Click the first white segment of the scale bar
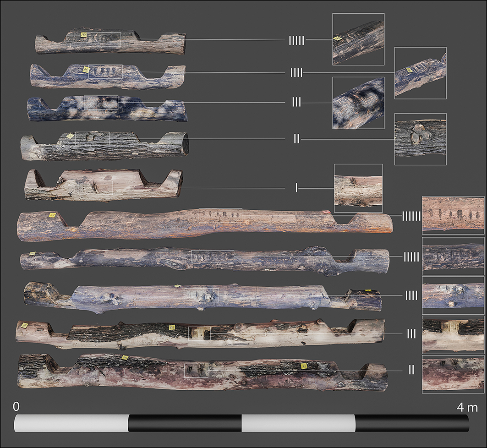The image size is (487, 448). [x=71, y=423]
